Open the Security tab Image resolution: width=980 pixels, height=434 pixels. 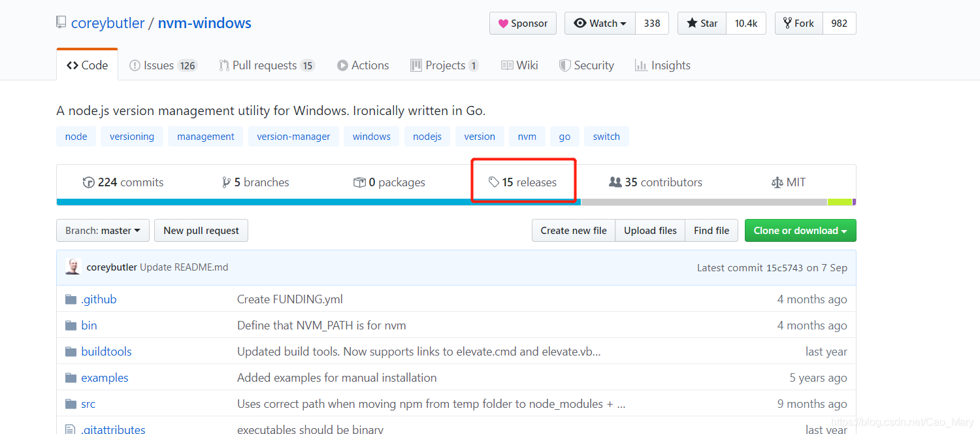[586, 65]
